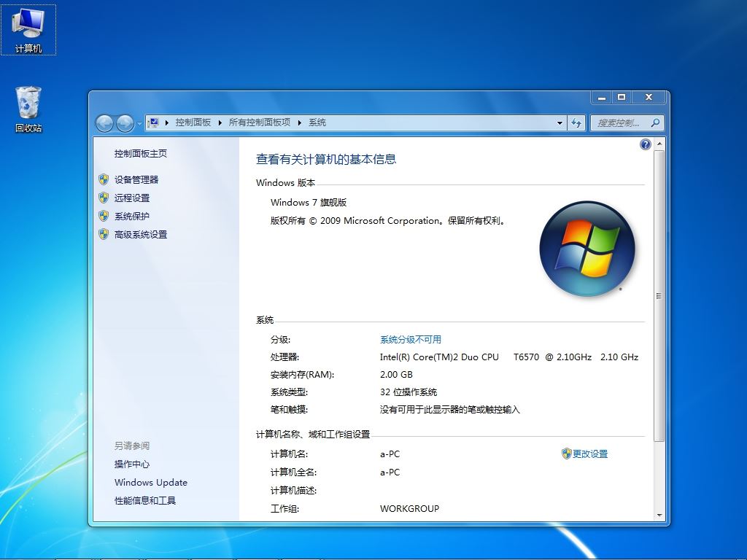Click the magnifier search icon
747x560 pixels.
pyautogui.click(x=656, y=122)
